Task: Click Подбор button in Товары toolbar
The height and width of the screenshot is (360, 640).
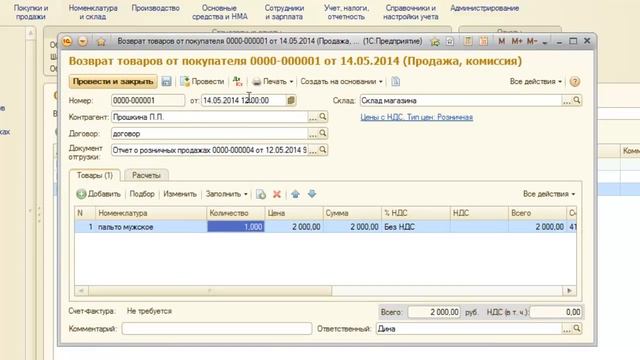Action: click(x=142, y=194)
